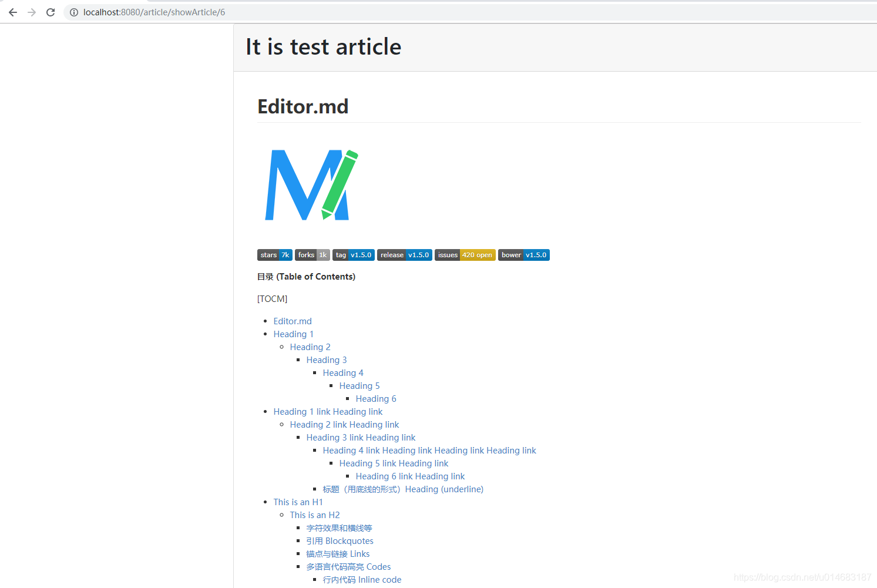Screen dimensions: 877x588
Task: Open the release v1.5.0 badge
Action: coord(405,255)
